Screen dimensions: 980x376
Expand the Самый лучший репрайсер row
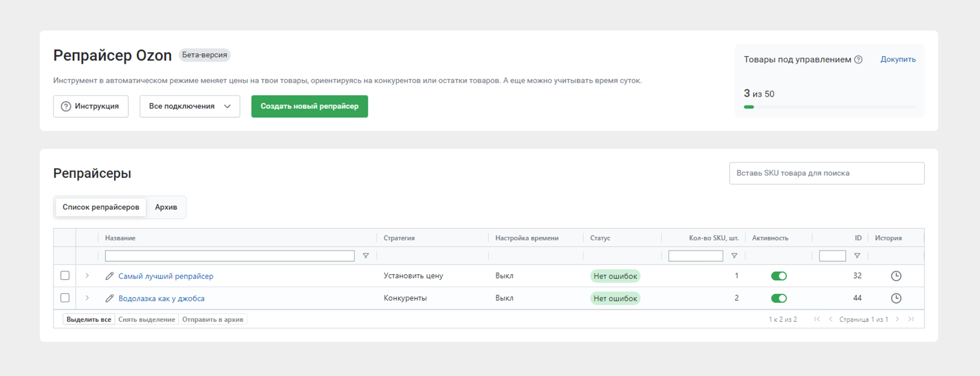tap(87, 276)
